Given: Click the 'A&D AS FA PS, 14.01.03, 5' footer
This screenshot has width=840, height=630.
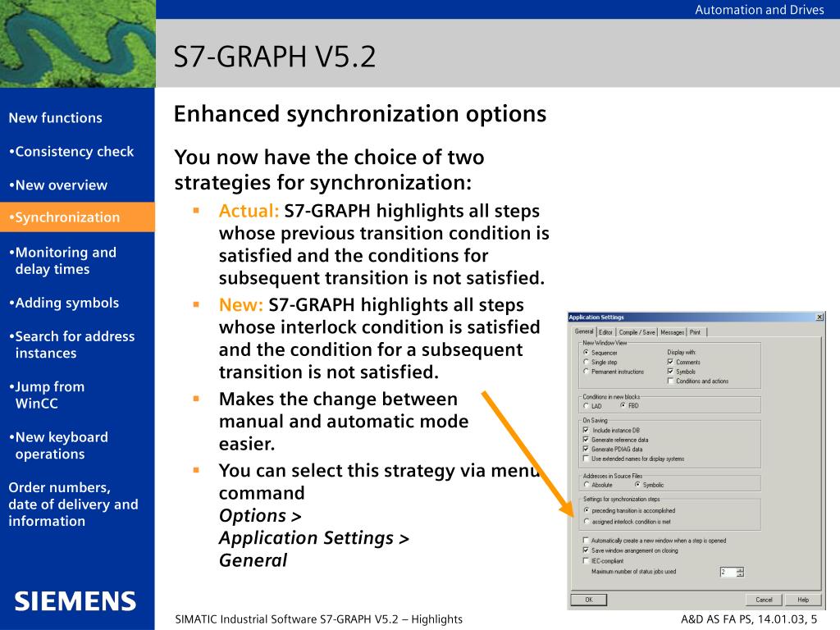Looking at the screenshot, I should click(749, 619).
